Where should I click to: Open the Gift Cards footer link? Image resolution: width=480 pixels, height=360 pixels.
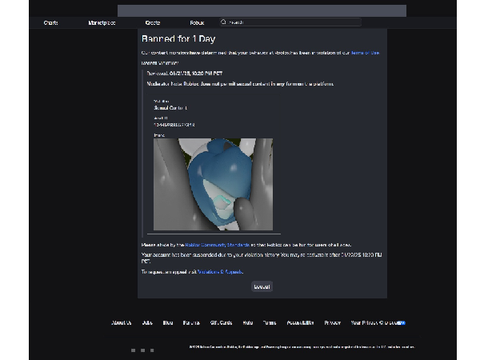pyautogui.click(x=221, y=323)
